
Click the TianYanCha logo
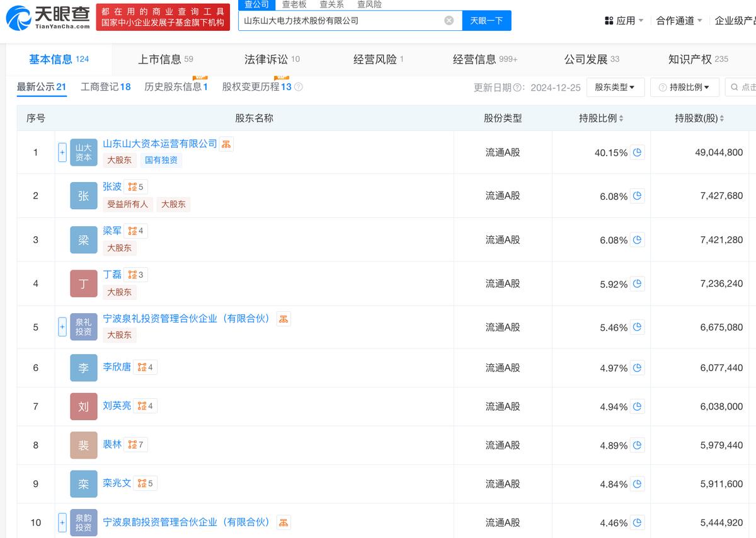47,17
